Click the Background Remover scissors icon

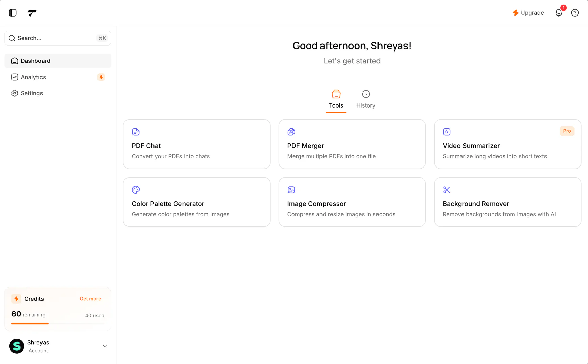(447, 190)
